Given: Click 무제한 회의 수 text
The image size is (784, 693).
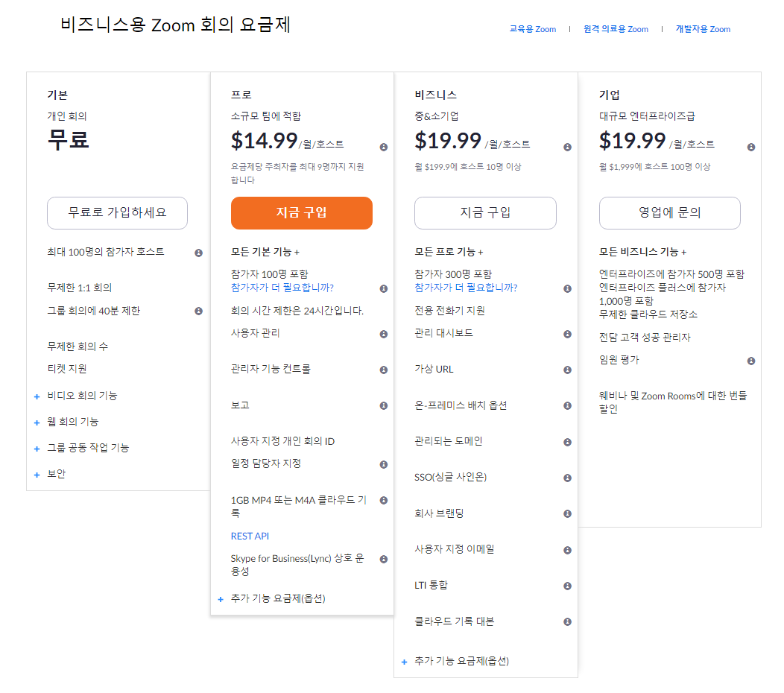Looking at the screenshot, I should point(78,346).
